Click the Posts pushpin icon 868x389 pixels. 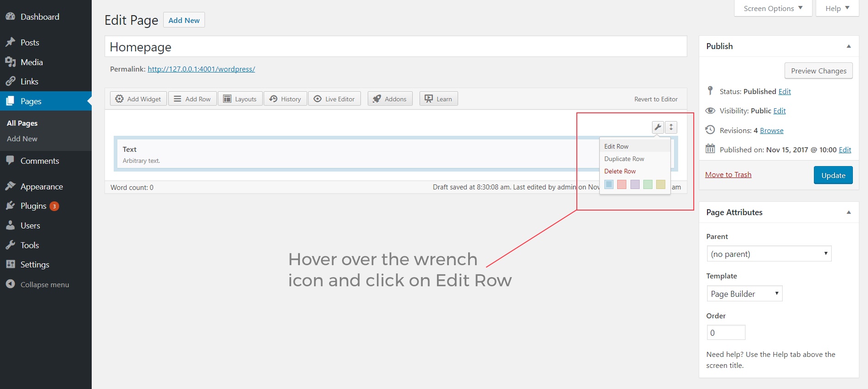[11, 42]
